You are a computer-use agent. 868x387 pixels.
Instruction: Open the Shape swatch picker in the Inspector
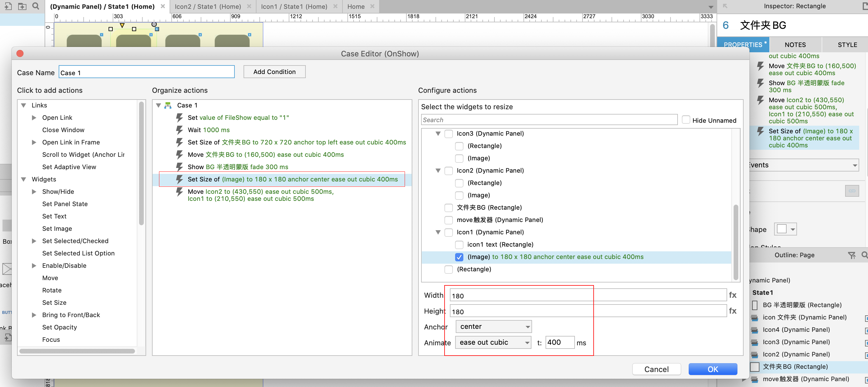tap(785, 229)
